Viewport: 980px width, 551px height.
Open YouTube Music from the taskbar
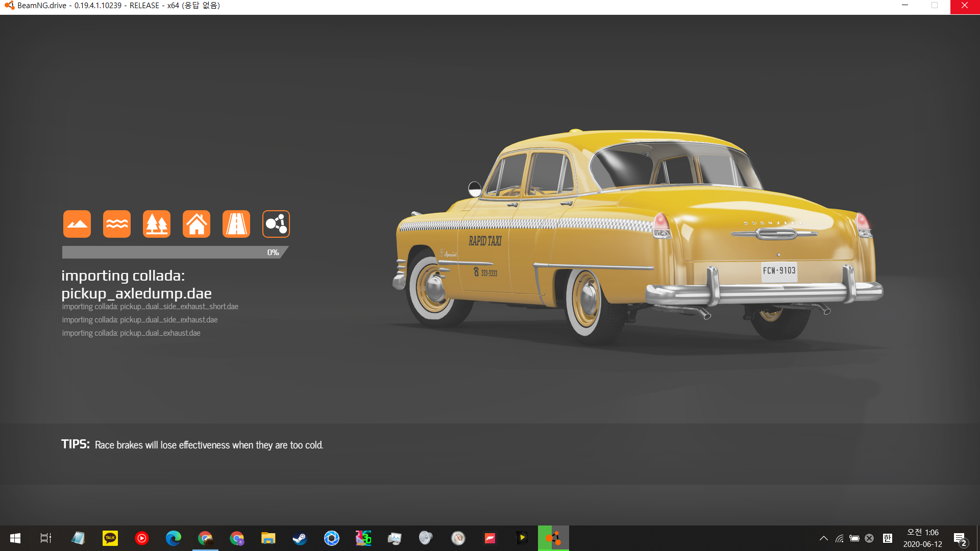tap(142, 538)
